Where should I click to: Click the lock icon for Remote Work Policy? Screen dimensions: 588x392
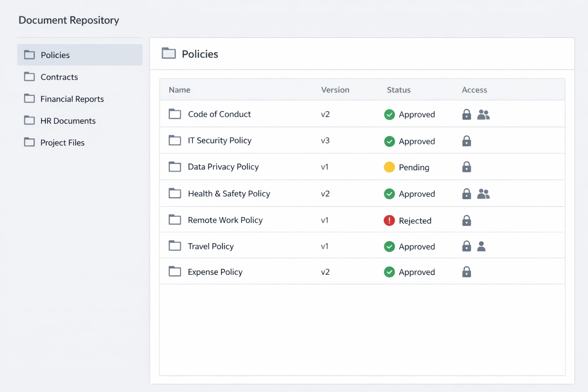(x=466, y=220)
